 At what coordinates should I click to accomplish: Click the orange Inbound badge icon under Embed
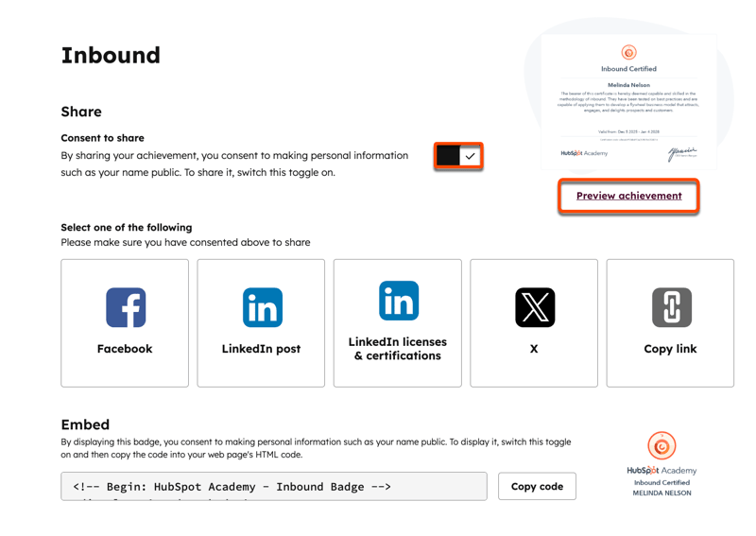click(661, 445)
